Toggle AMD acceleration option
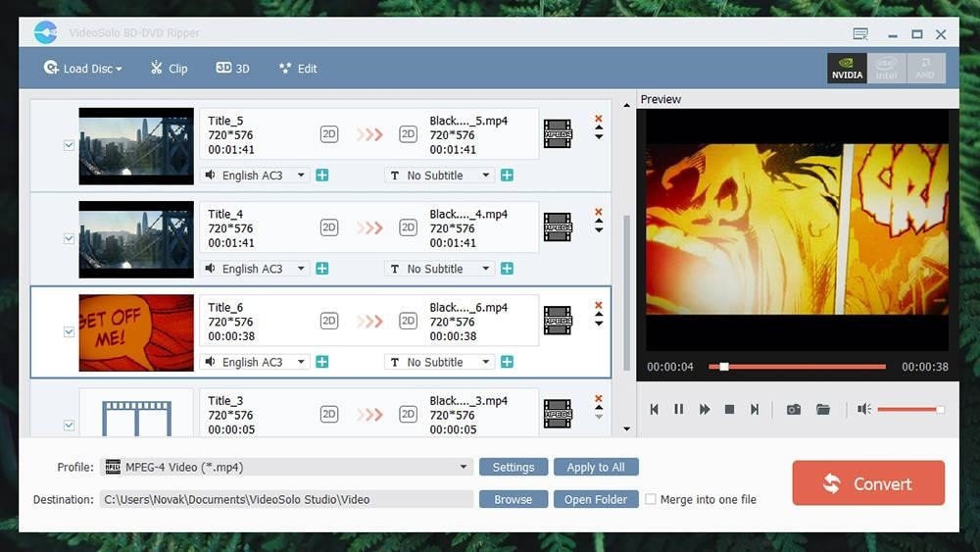Viewport: 980px width, 552px height. point(925,68)
